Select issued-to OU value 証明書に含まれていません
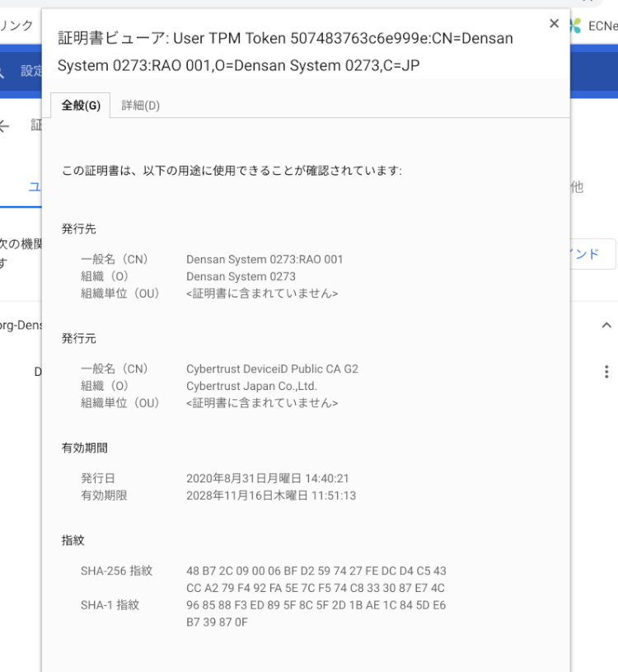Screen dimensions: 618x672 tap(262, 294)
